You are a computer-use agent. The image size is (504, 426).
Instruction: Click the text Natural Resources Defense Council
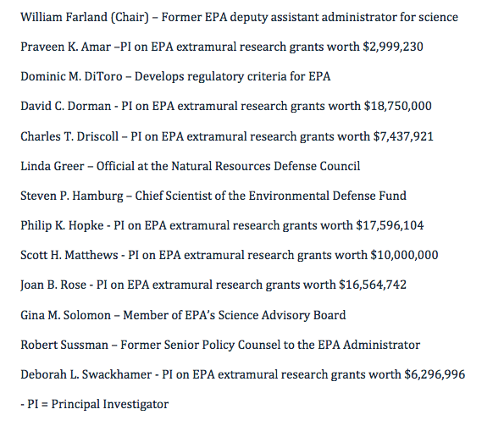pos(266,166)
